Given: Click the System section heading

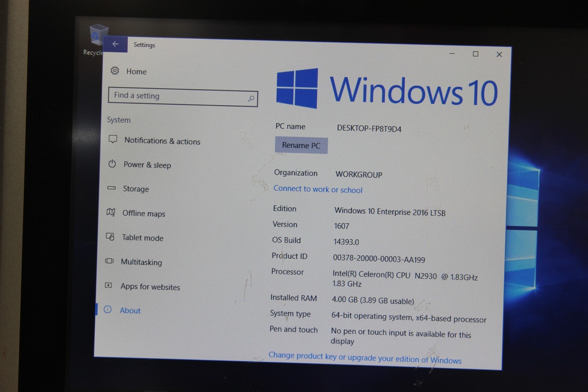Looking at the screenshot, I should (119, 120).
